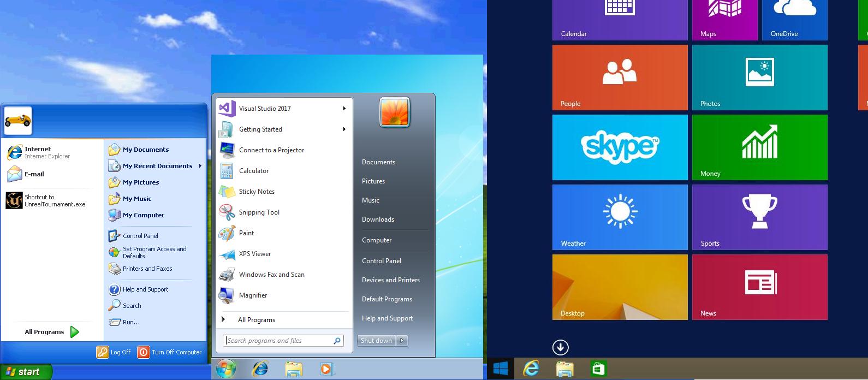The height and width of the screenshot is (380, 868).
Task: Open Windows Explorer on Windows 7 taskbar
Action: point(294,370)
